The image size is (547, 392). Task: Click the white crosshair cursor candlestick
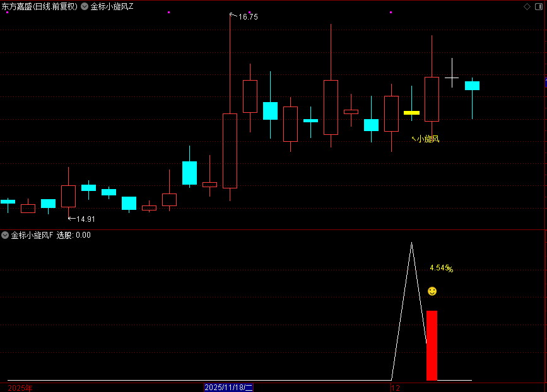(x=452, y=78)
